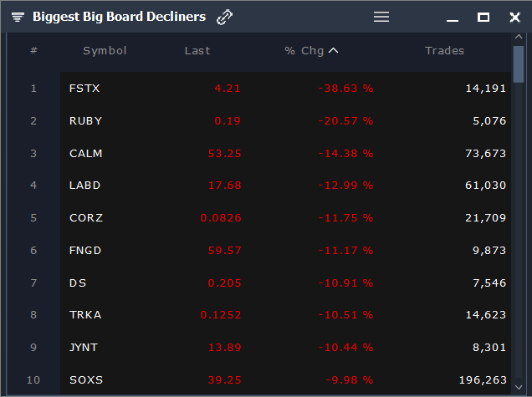The image size is (532, 397).
Task: Pick the TRKA ticker
Action: tap(85, 315)
